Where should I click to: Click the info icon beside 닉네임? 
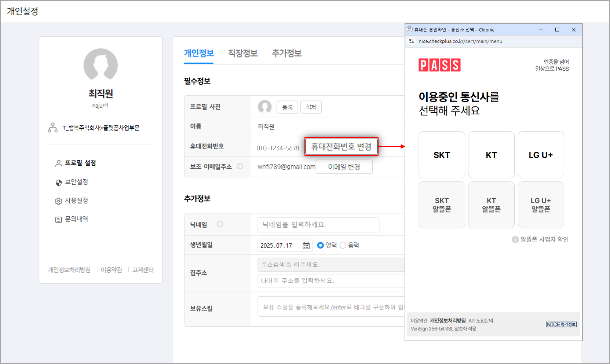(x=220, y=224)
